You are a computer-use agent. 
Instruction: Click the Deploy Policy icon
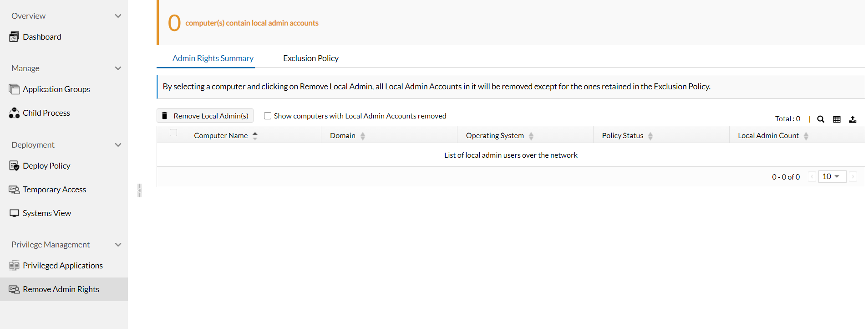click(x=14, y=166)
